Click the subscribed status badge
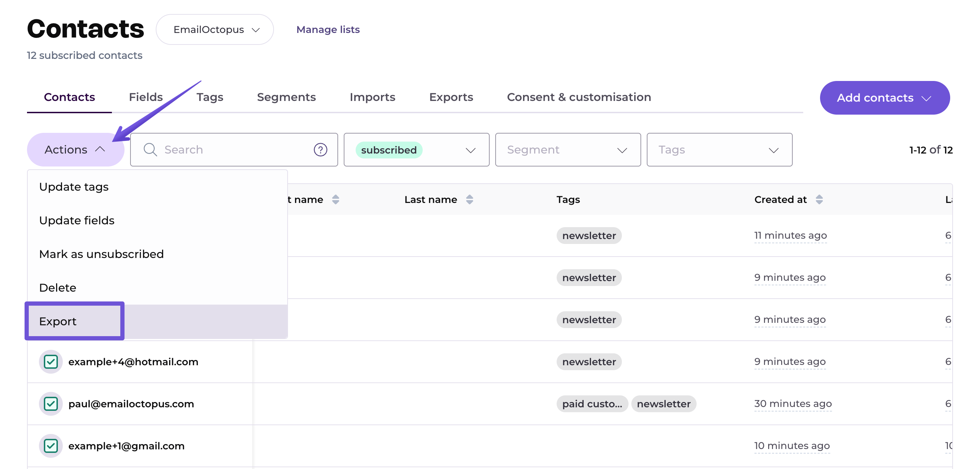This screenshot has width=980, height=469. pos(388,150)
